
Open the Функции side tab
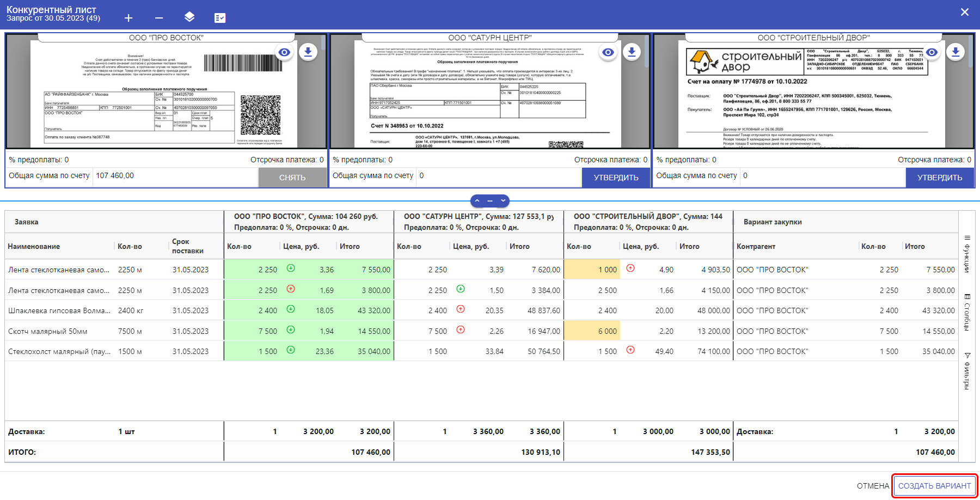(967, 253)
